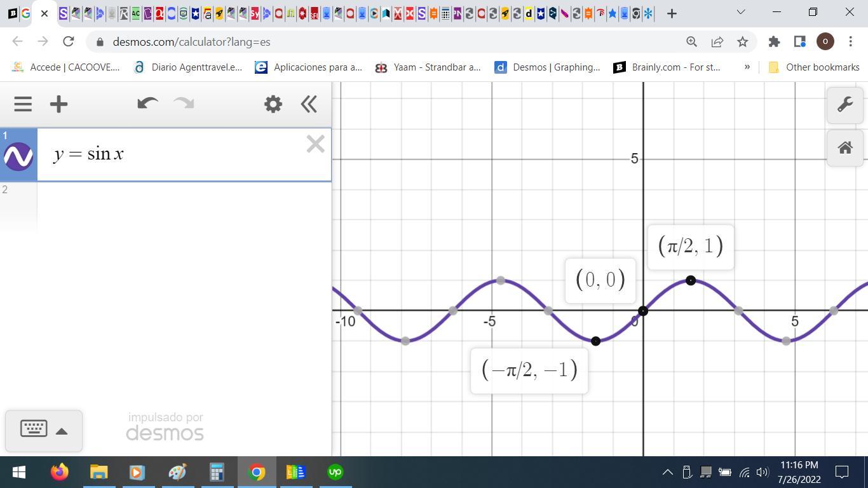The height and width of the screenshot is (488, 868).
Task: Toggle visibility of the sine curve
Action: coord(18,156)
